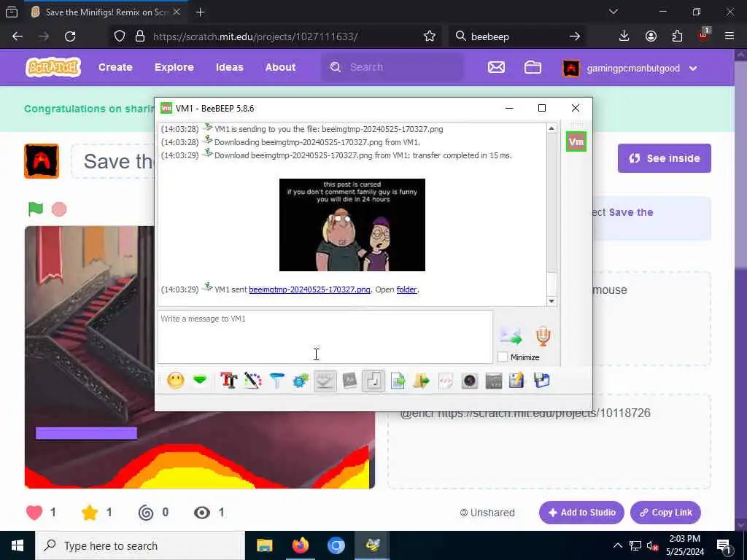
Task: Click the Scratch Search field
Action: [x=392, y=67]
